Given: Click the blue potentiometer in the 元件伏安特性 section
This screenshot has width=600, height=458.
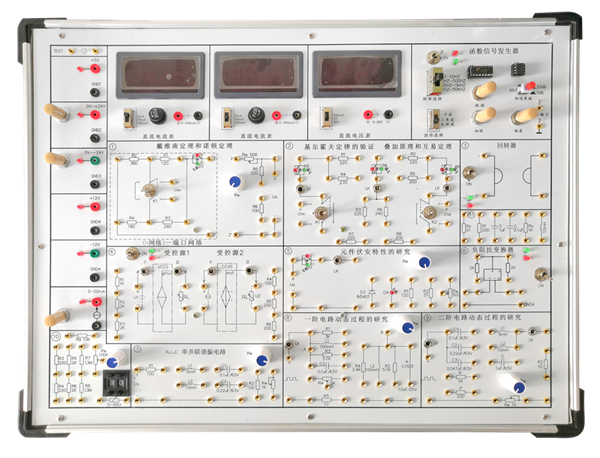Looking at the screenshot, I should pyautogui.click(x=425, y=262).
